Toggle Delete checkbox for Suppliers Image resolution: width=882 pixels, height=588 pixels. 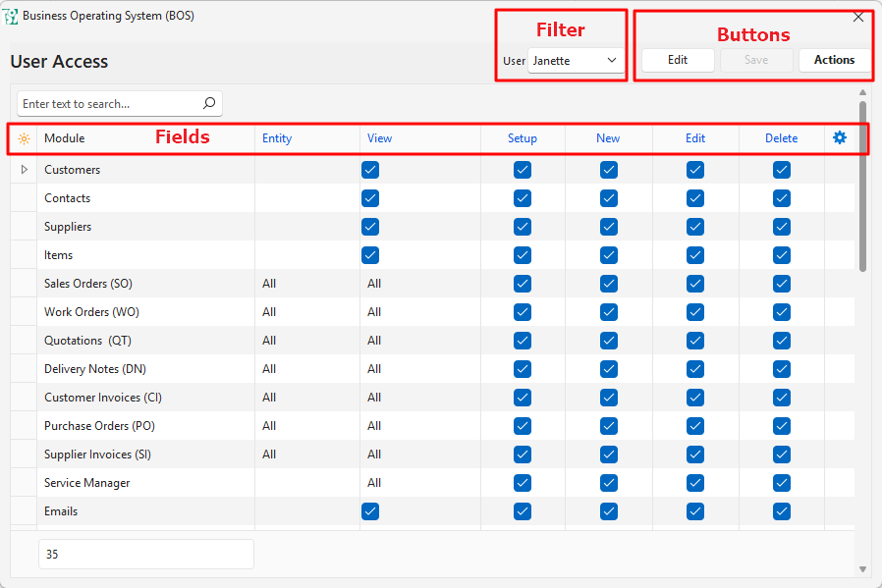[782, 227]
